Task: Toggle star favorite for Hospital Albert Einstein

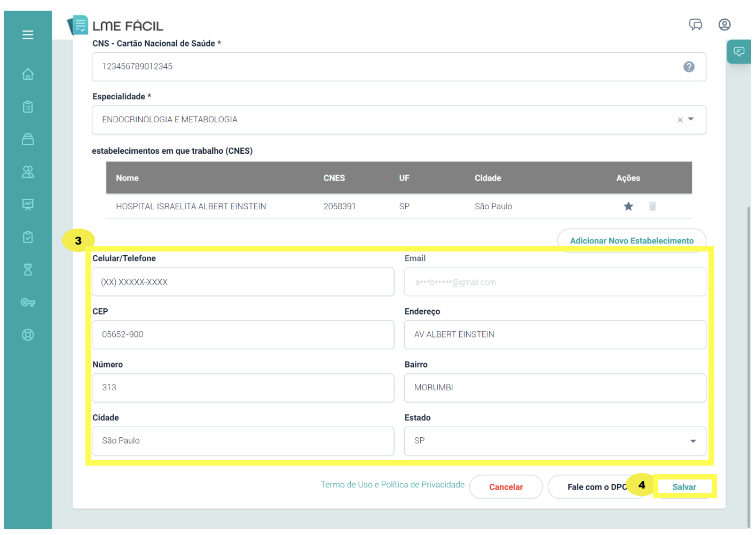Action: pyautogui.click(x=628, y=206)
